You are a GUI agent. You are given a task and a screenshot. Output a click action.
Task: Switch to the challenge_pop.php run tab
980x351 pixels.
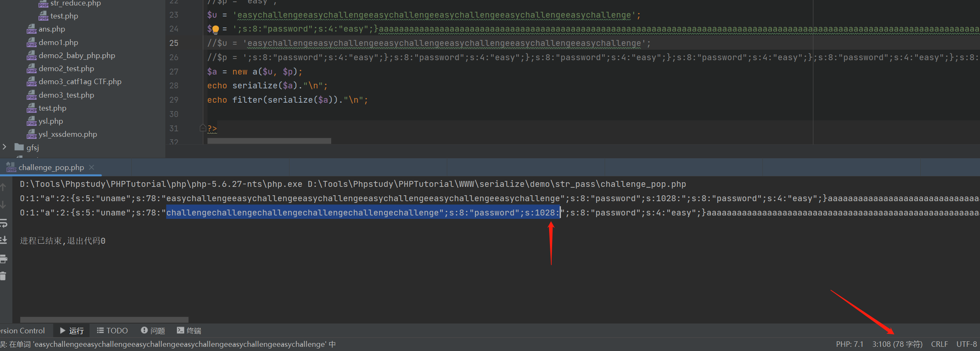click(51, 168)
